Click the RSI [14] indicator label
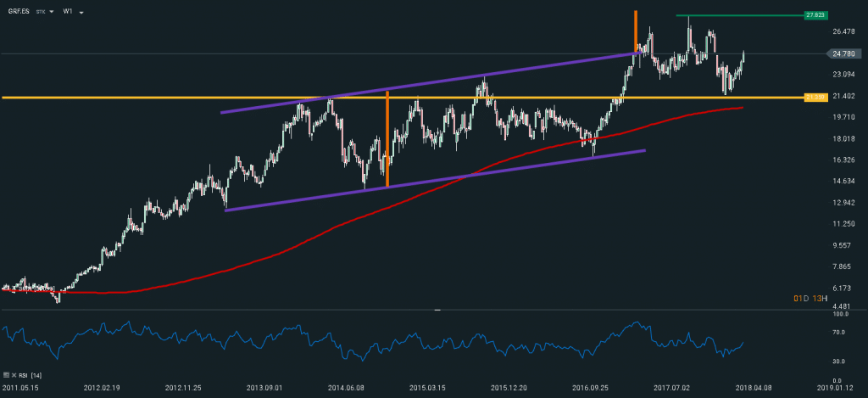 coord(31,373)
